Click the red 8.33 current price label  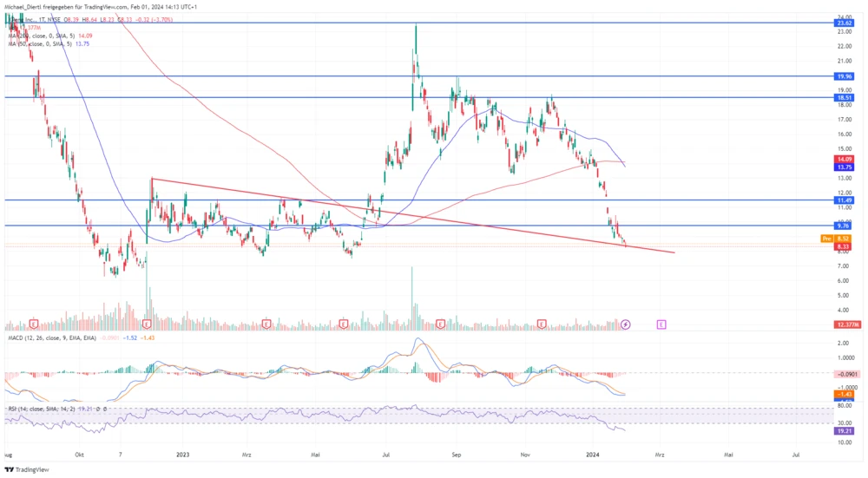coord(841,246)
